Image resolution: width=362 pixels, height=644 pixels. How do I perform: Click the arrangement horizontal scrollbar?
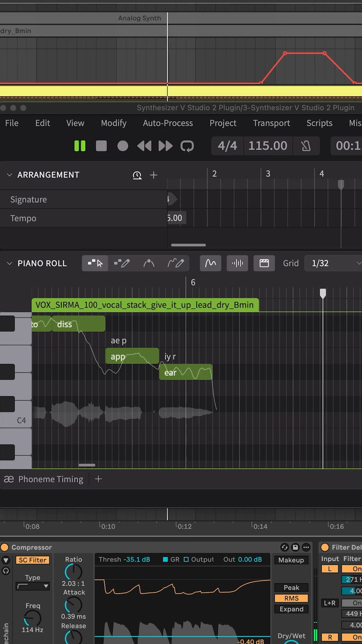click(x=188, y=245)
